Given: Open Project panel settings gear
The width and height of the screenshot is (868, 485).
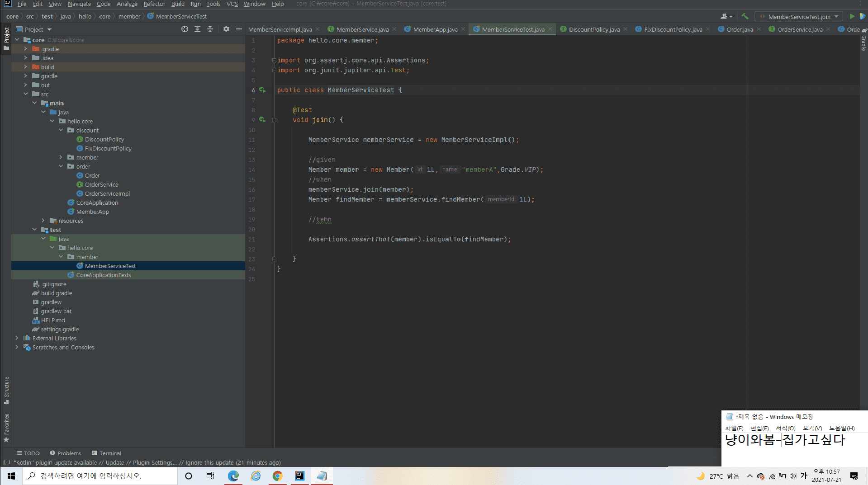Looking at the screenshot, I should [x=226, y=29].
